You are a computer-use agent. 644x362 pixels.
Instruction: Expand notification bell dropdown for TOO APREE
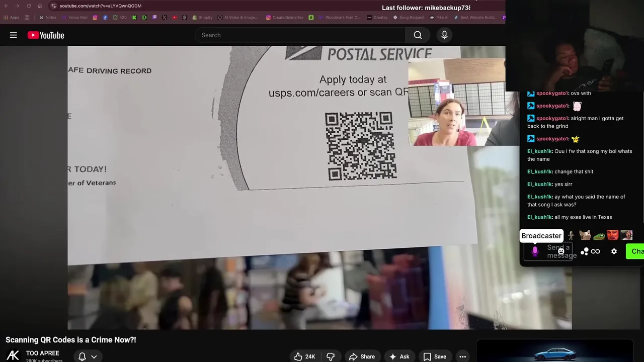tap(88, 356)
